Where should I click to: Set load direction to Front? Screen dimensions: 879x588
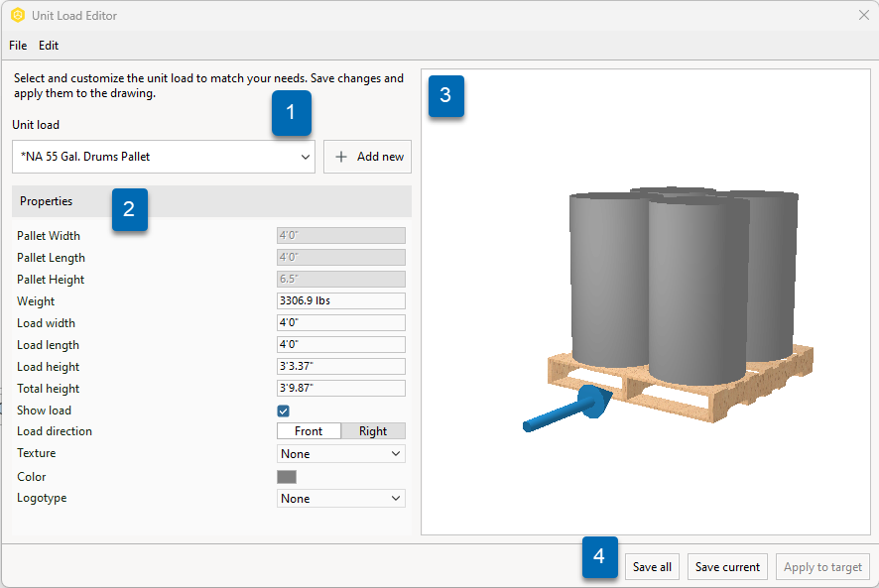(x=309, y=431)
